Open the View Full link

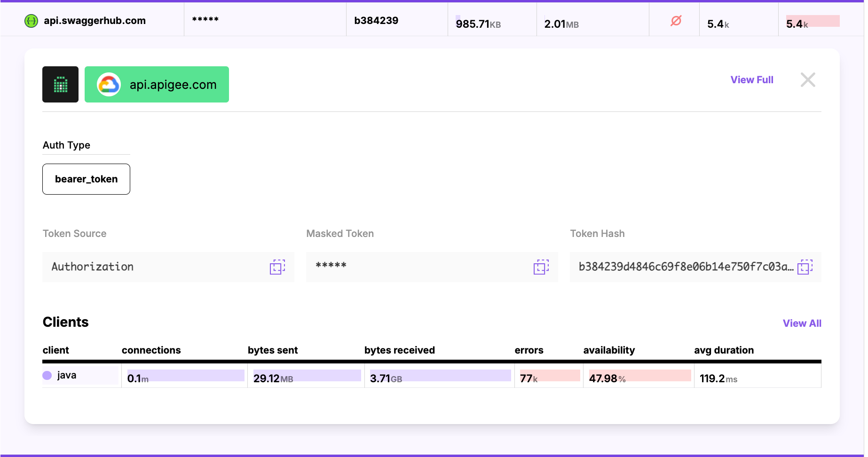751,79
